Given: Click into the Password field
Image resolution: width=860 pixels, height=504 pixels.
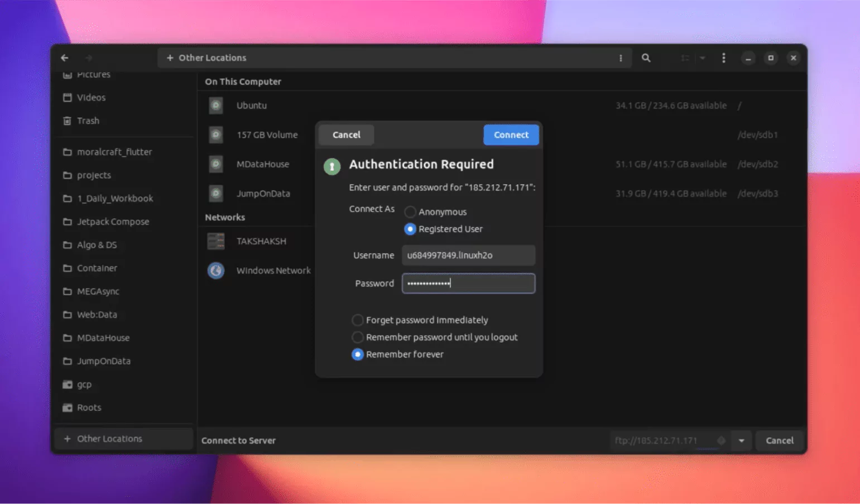Looking at the screenshot, I should coord(468,284).
